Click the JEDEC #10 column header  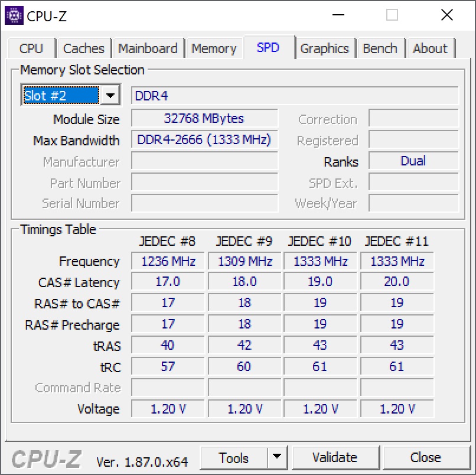click(x=319, y=242)
